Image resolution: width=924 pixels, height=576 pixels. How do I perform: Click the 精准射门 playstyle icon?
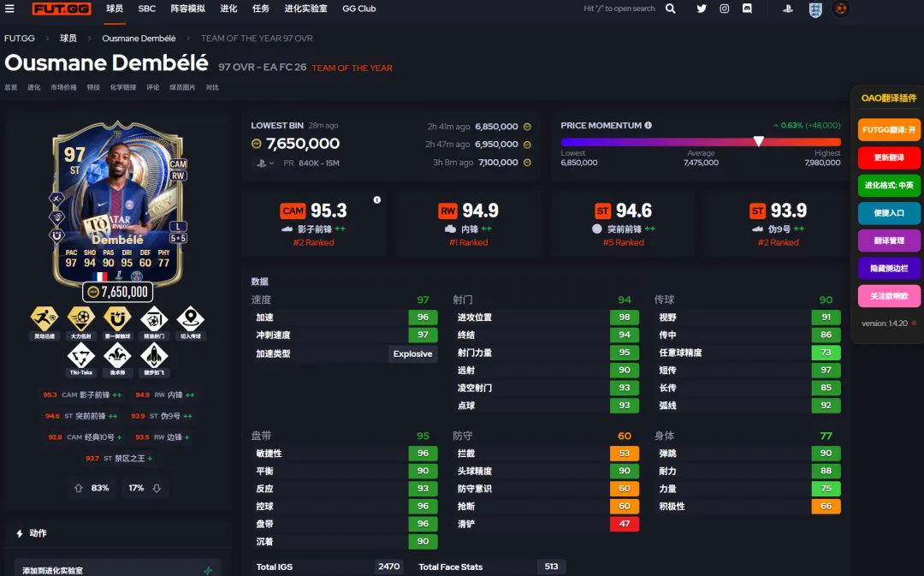coord(154,319)
